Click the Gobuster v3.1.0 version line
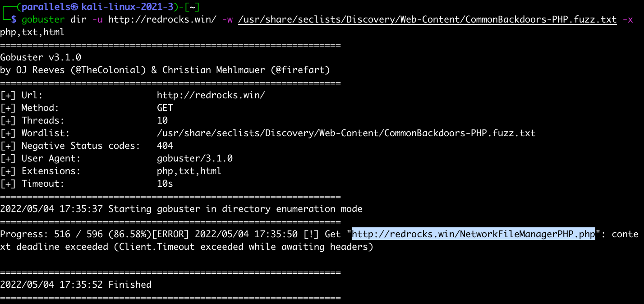Viewport: 644px width, 304px height. point(41,57)
